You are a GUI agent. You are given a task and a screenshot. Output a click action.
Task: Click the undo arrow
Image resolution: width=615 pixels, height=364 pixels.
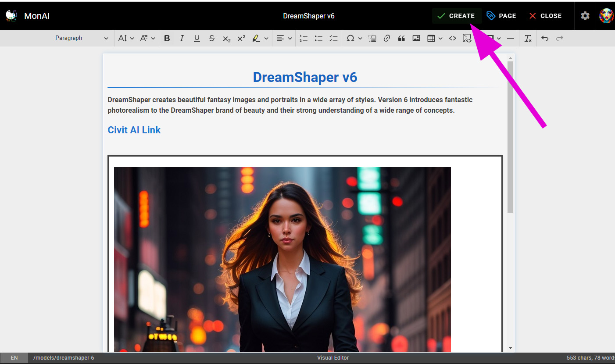coord(544,38)
